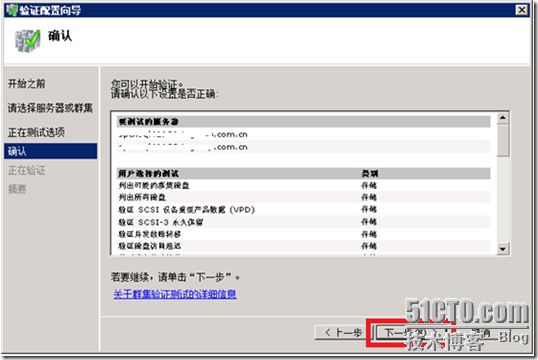The image size is (538, 360).
Task: Click the 列出可能的群集磁盘 row
Action: (x=304, y=185)
